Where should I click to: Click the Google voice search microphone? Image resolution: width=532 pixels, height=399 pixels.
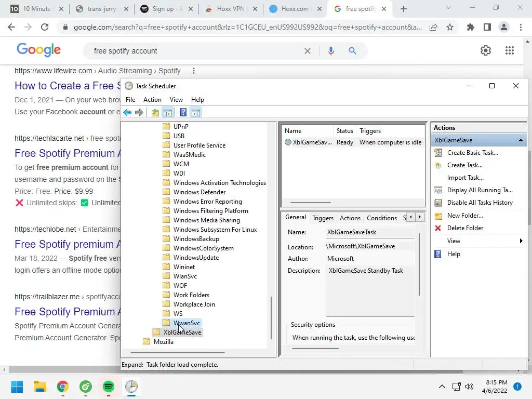tap(331, 51)
